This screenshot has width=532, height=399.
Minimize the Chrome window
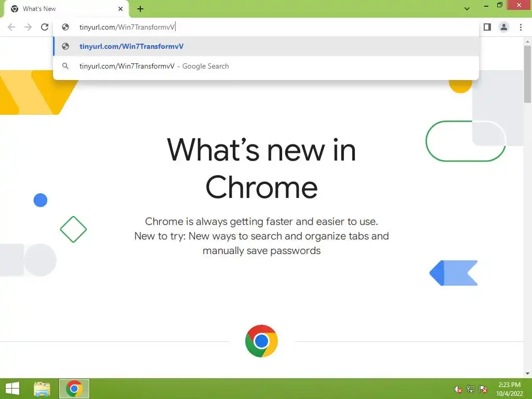(486, 6)
